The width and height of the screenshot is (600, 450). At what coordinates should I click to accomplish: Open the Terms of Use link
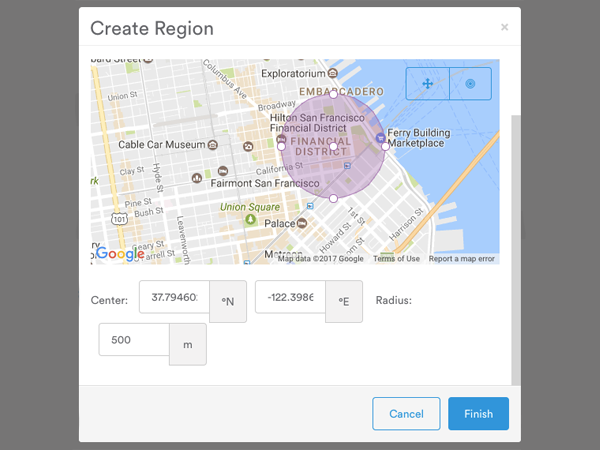(x=396, y=259)
